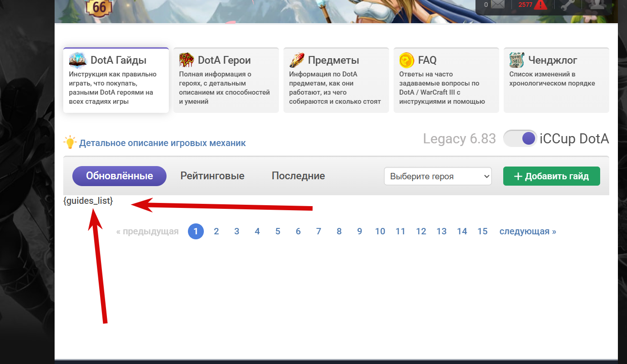627x364 pixels.
Task: Click the Добавить гайд button
Action: (x=551, y=176)
